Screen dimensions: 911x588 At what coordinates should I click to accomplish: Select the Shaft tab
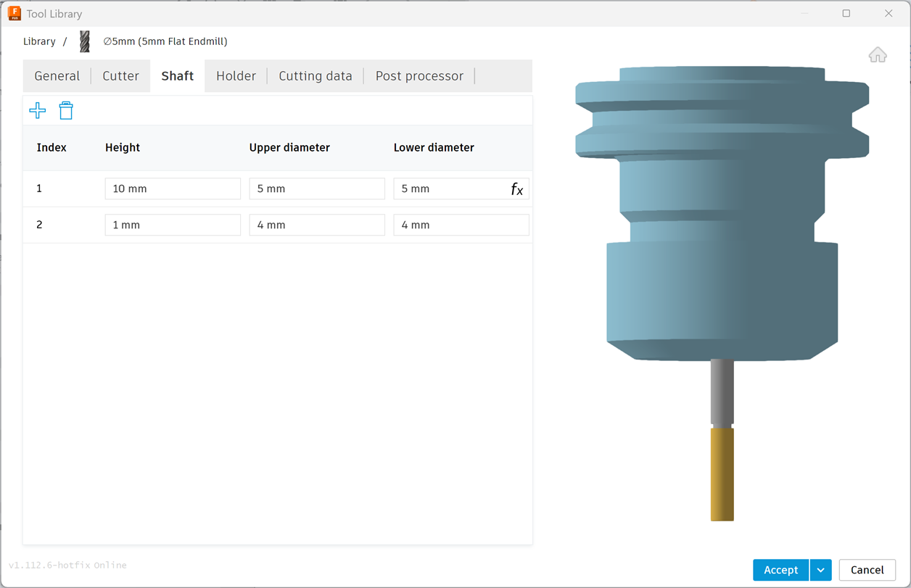tap(177, 75)
